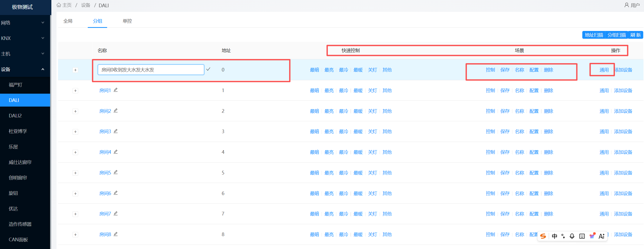Confirm the name edit with the checkmark icon
This screenshot has height=249, width=644.
[x=208, y=69]
